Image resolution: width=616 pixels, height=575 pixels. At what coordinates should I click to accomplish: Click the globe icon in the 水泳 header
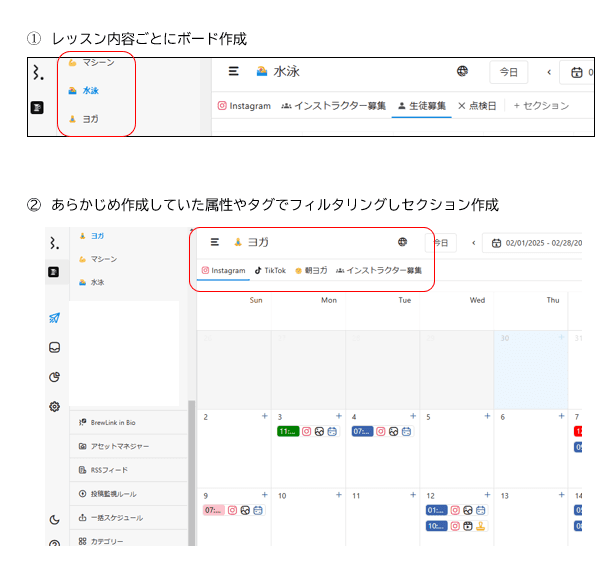point(462,72)
